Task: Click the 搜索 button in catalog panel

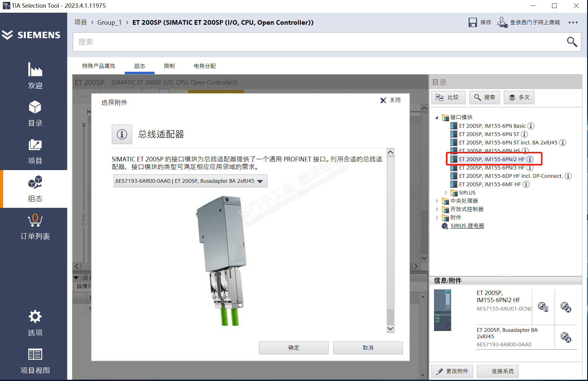Action: [485, 97]
